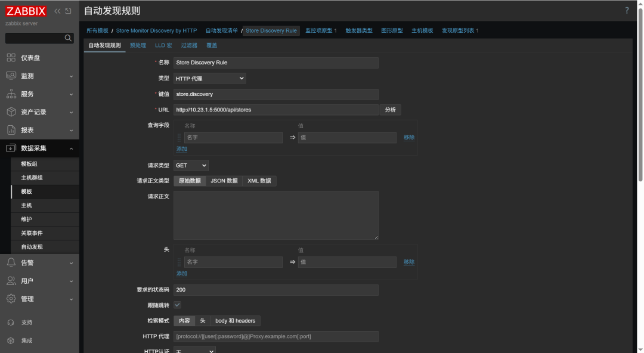Click the 分析 parse URL button
644x353 pixels.
tap(390, 110)
